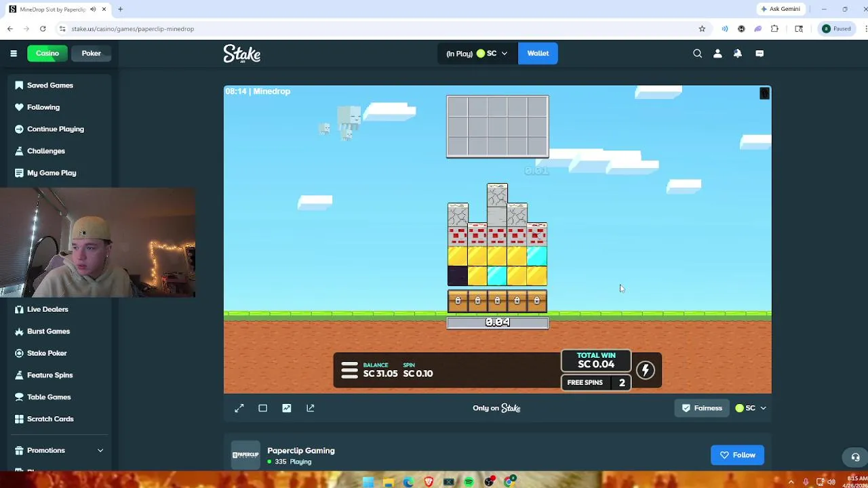This screenshot has height=488, width=868.
Task: Click the FREE SPINS counter
Action: (596, 383)
